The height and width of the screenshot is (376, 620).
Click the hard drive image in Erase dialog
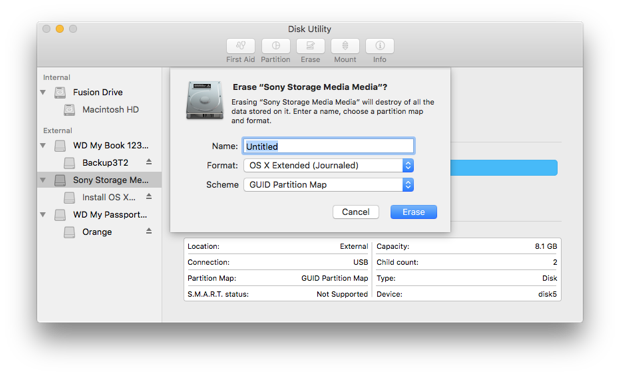pos(204,100)
